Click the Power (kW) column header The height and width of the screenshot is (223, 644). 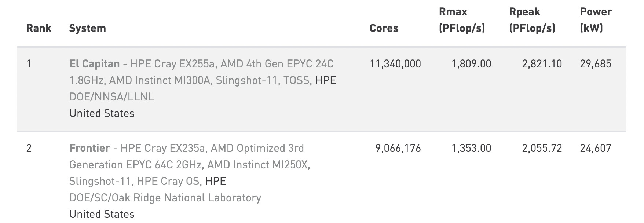click(596, 20)
